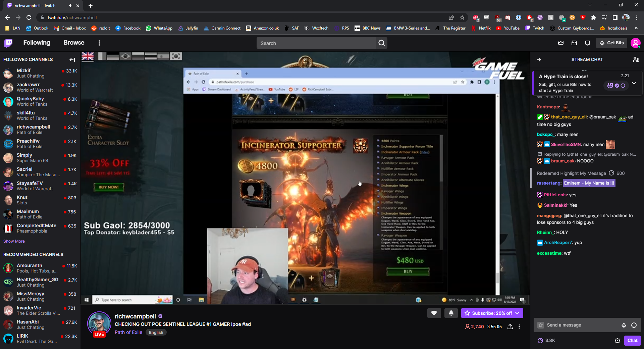Toggle the notification bell for richwcampbell
The width and height of the screenshot is (644, 349).
coord(451,313)
